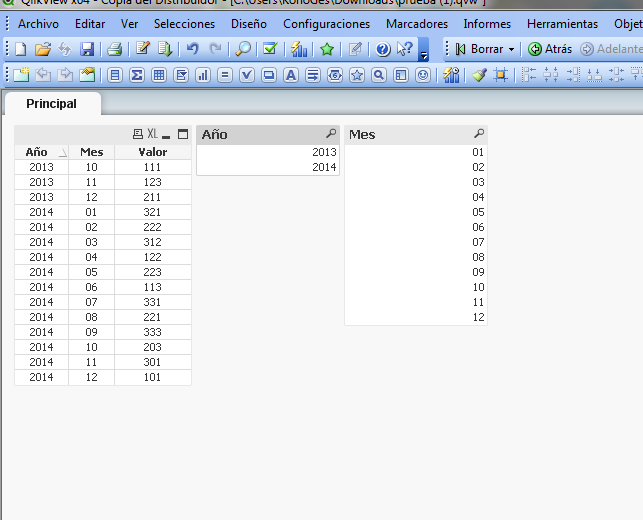Open the Marcadores menu
The height and width of the screenshot is (520, 643).
click(417, 24)
